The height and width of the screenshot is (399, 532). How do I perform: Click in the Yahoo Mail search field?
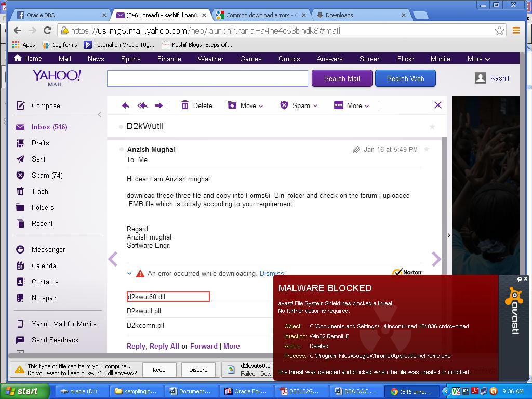pyautogui.click(x=207, y=78)
